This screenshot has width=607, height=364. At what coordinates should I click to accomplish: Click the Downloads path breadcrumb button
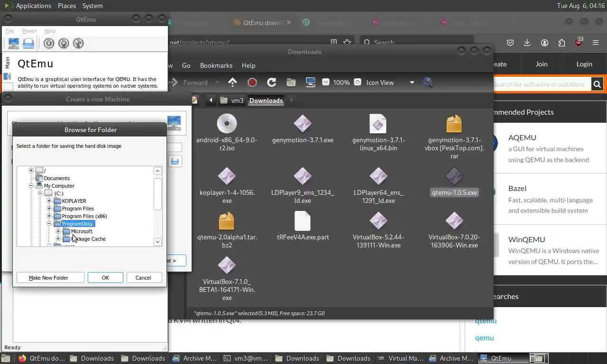tap(266, 100)
